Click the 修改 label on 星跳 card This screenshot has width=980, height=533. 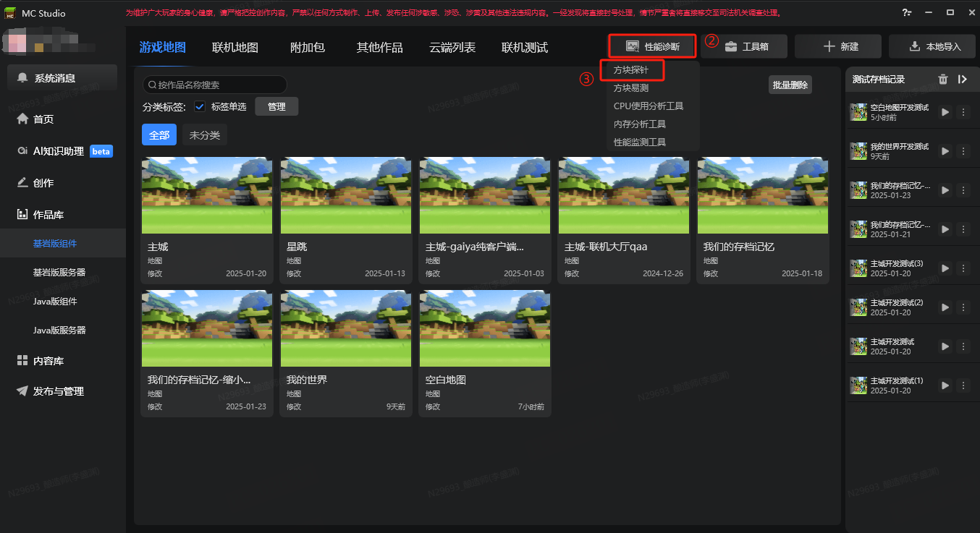coord(294,274)
